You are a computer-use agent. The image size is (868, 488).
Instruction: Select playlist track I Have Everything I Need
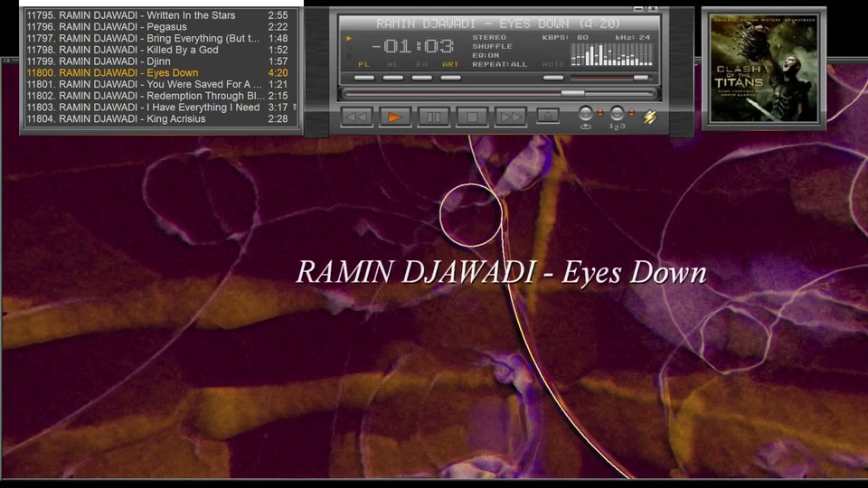click(157, 108)
